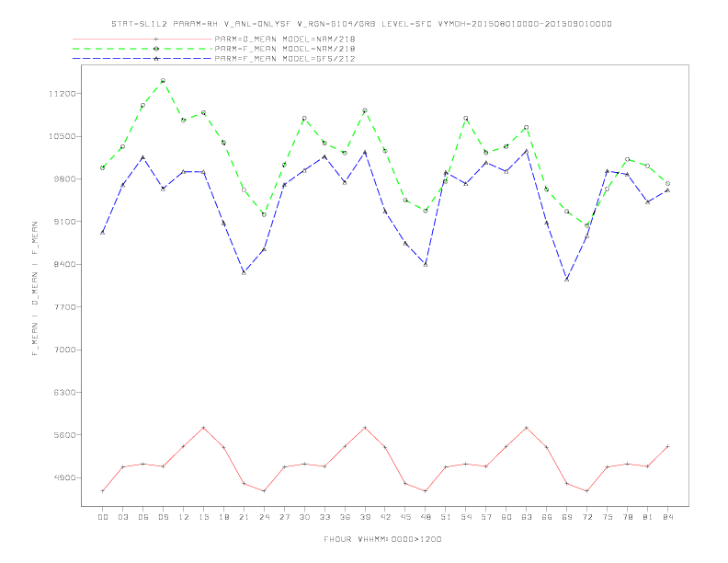Click x-axis tick label 81
Screen dimensions: 728x563
coord(648,517)
